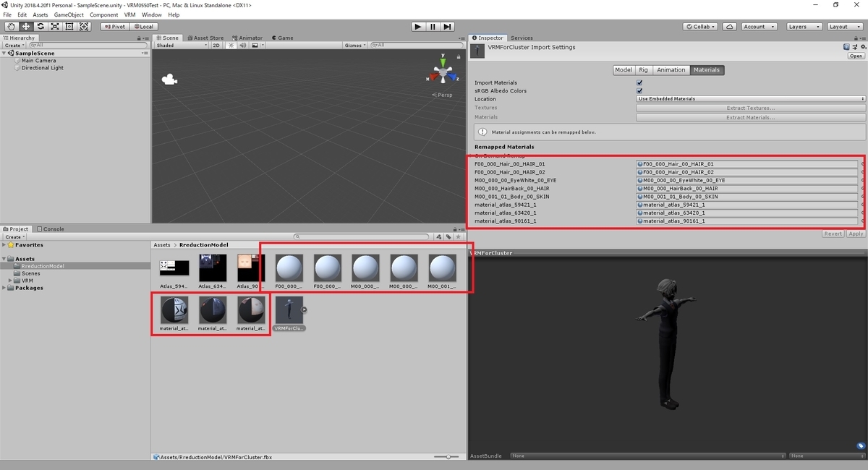Open Location Use Embedded Materials dropdown
This screenshot has width=868, height=470.
click(751, 99)
